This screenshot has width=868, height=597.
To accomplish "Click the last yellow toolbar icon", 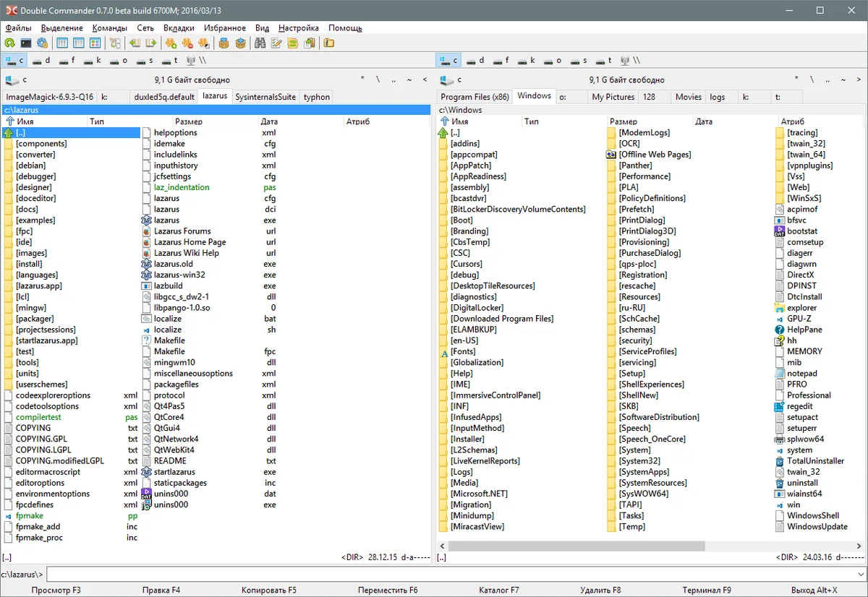I will (328, 43).
